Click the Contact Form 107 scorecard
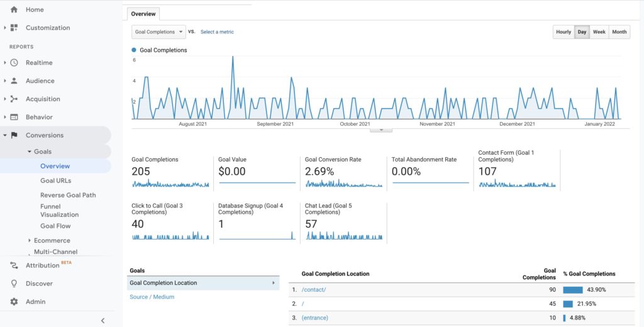 pos(517,170)
